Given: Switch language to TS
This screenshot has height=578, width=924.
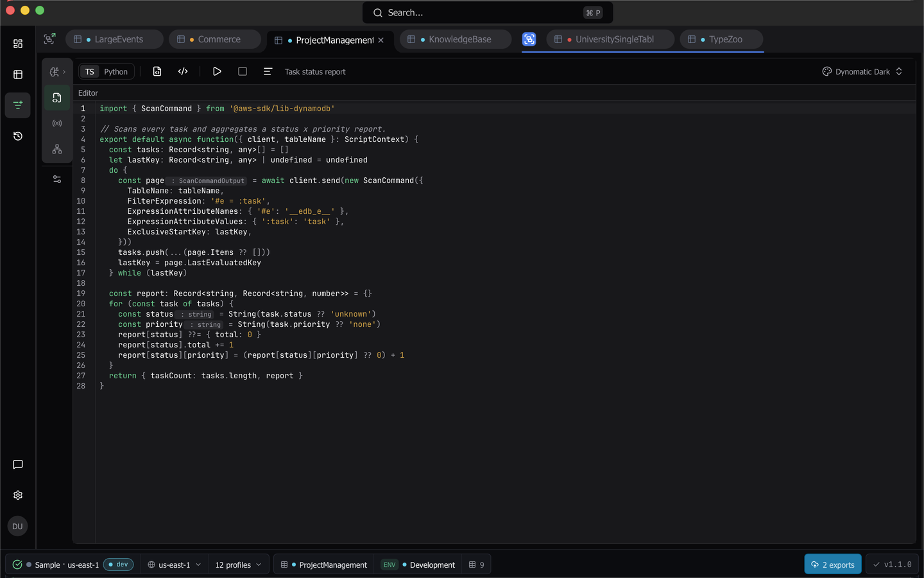Looking at the screenshot, I should pyautogui.click(x=90, y=72).
